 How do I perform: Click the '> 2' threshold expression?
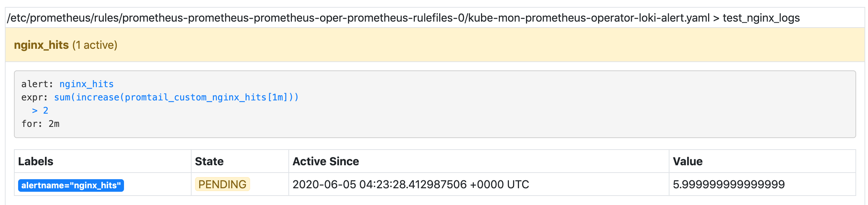40,111
